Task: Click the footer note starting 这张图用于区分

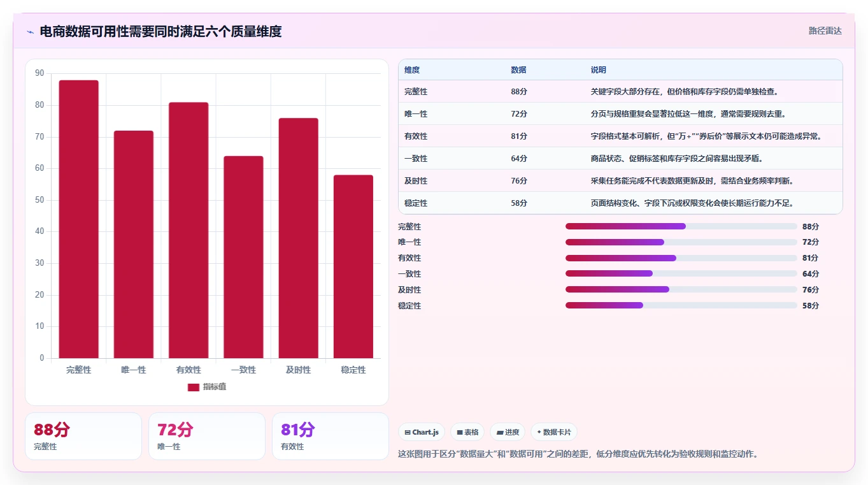Action: pos(578,454)
